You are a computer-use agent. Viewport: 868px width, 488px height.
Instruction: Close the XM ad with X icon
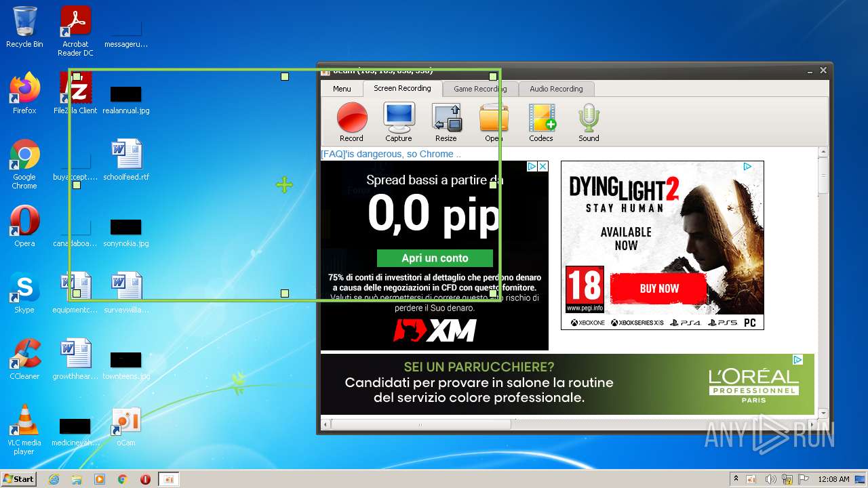coord(542,167)
